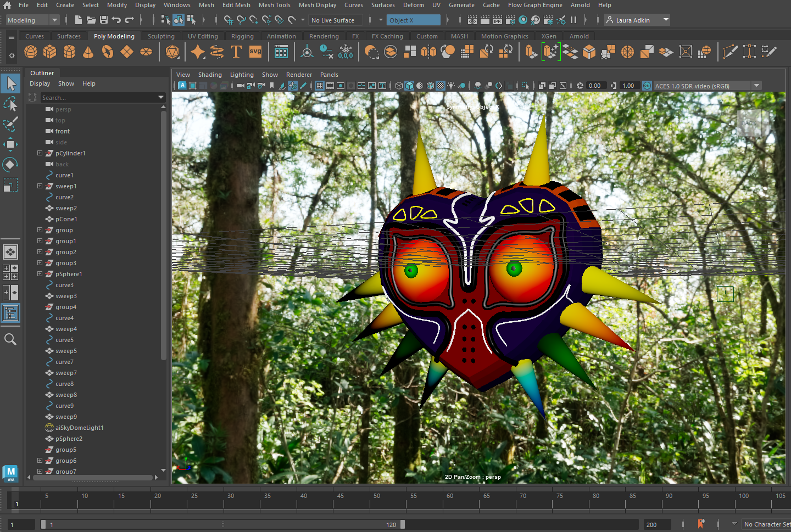Click the Open Scene folder icon
This screenshot has width=791, height=532.
(91, 20)
